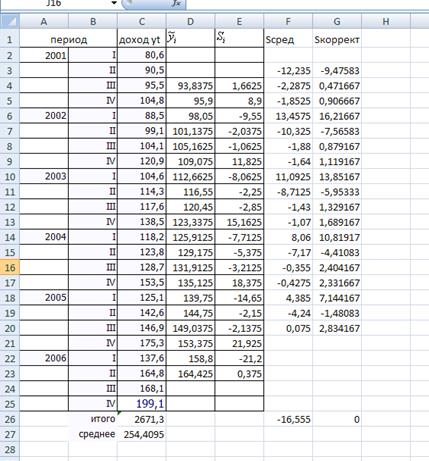
Task: Click moving average value 93,8375
Action: 190,86
